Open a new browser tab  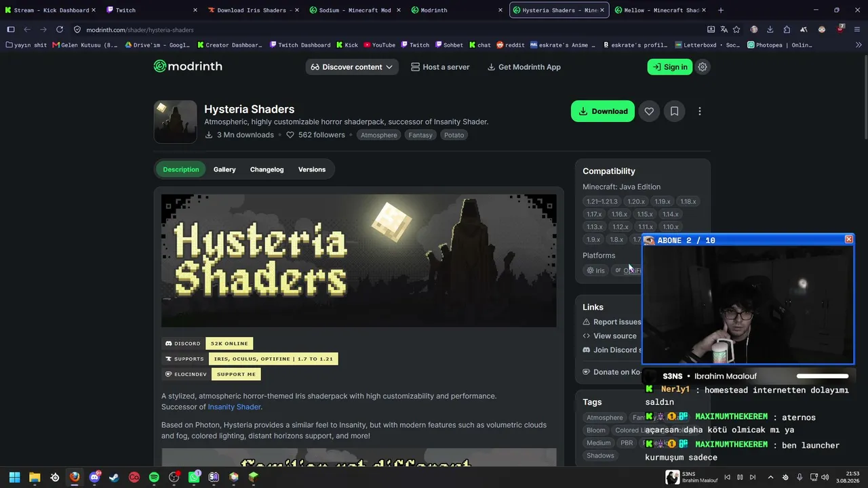[x=720, y=10]
